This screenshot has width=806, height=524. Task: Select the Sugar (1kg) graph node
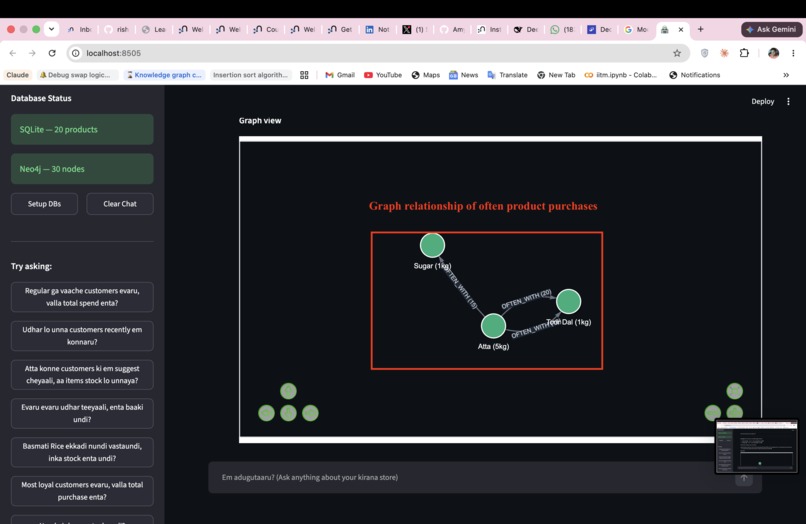click(x=432, y=245)
